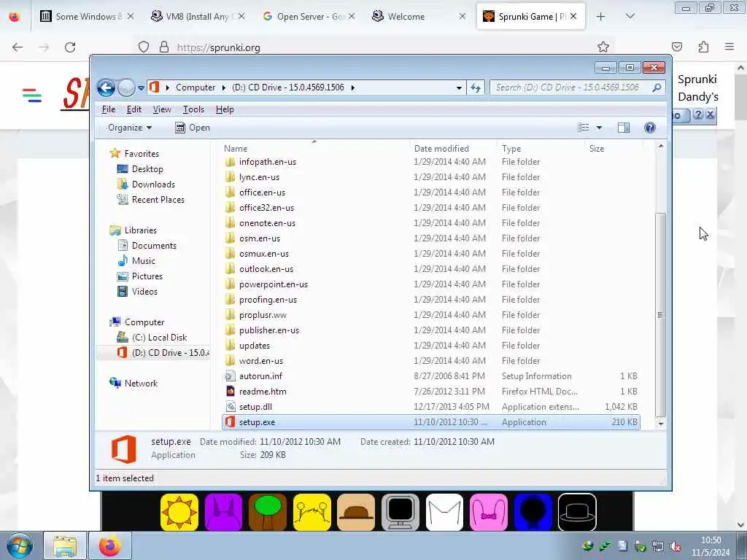This screenshot has height=560, width=747.
Task: Open the Help menu
Action: pos(225,109)
